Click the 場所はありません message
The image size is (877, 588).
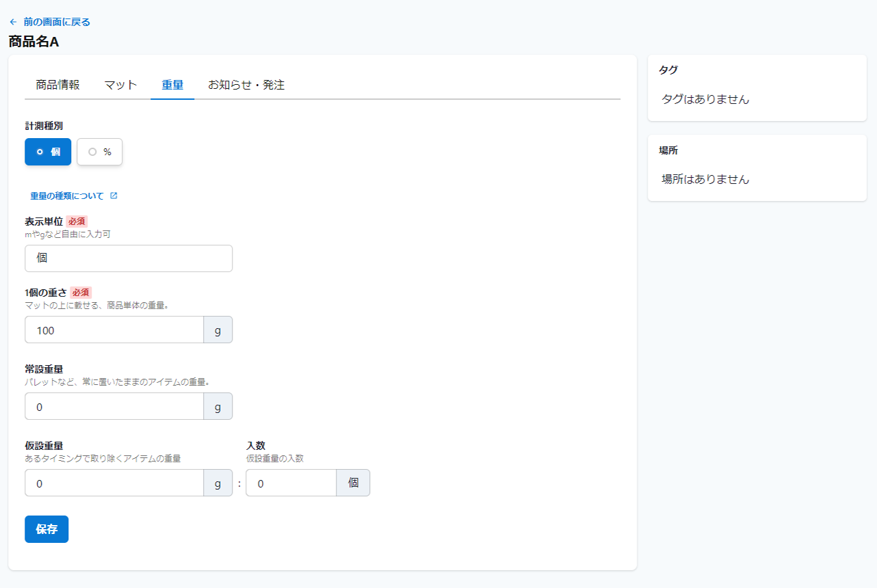pyautogui.click(x=705, y=180)
